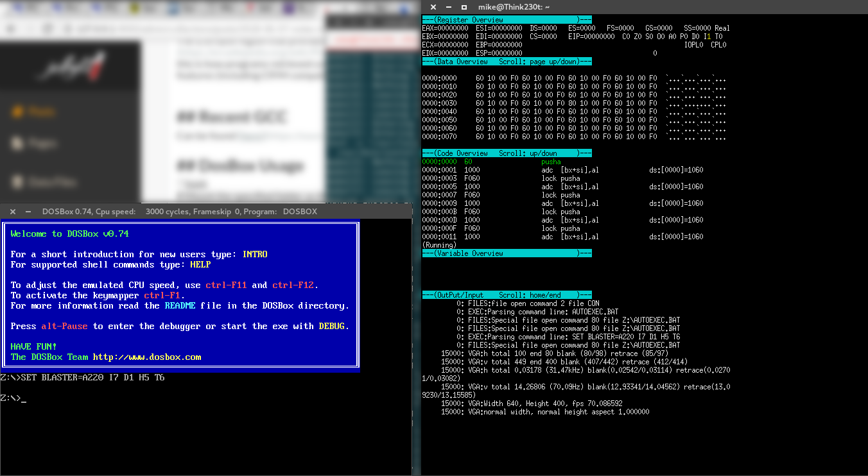Click the 'DosBox Usage' heading in the browser
The image size is (868, 476).
pos(239,166)
